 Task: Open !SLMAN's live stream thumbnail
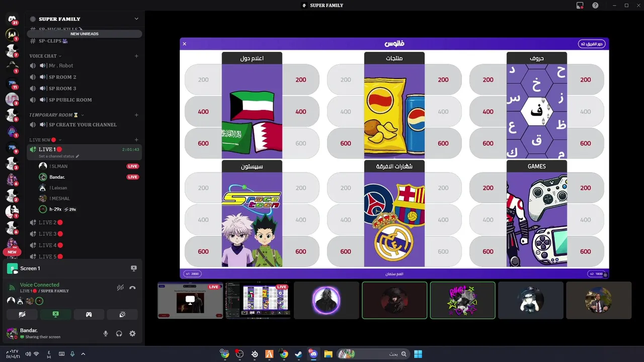coord(190,300)
